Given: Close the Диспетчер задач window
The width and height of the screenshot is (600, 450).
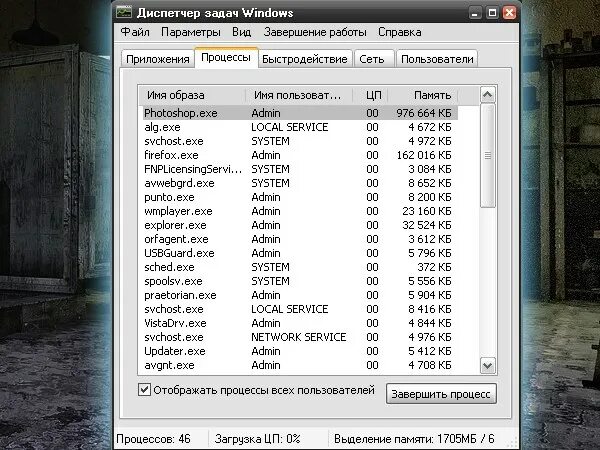Looking at the screenshot, I should [509, 13].
